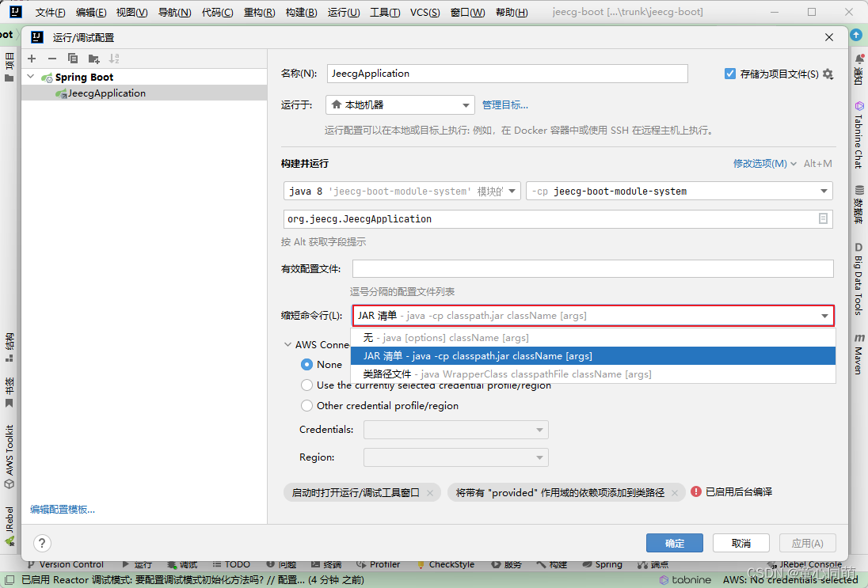Select Use the currently selected credential profile
868x588 pixels.
(x=306, y=385)
